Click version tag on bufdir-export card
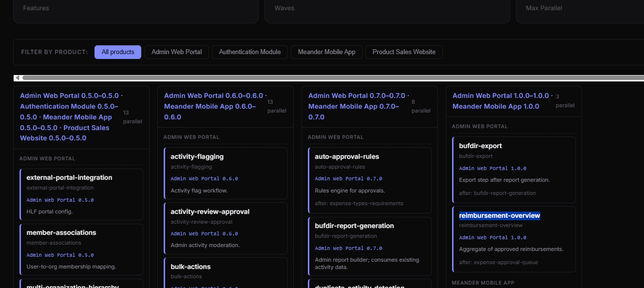Viewport: 644px width, 288px height. pyautogui.click(x=492, y=168)
